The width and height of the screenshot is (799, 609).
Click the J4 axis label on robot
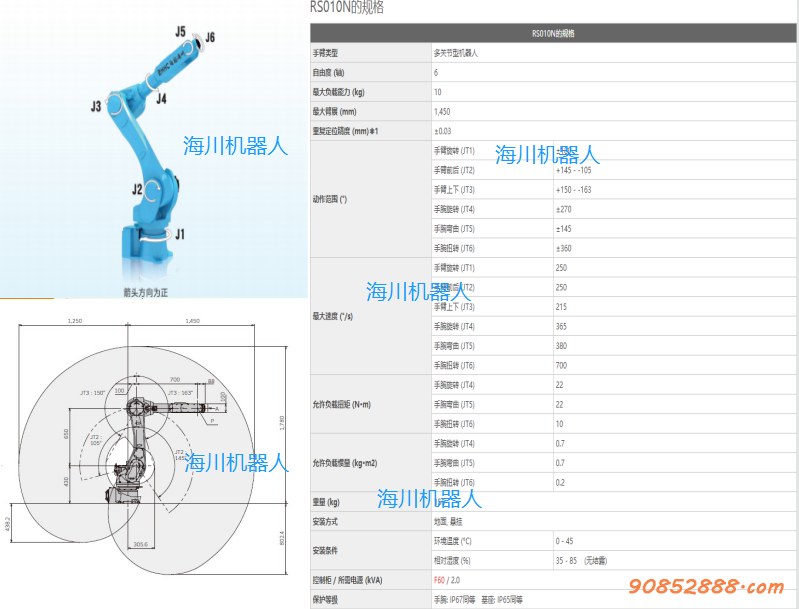point(162,98)
